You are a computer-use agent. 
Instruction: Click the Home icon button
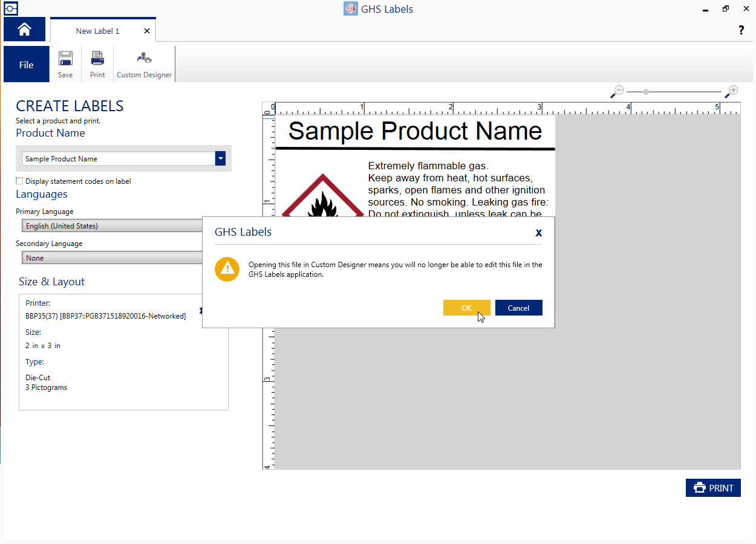(x=24, y=30)
